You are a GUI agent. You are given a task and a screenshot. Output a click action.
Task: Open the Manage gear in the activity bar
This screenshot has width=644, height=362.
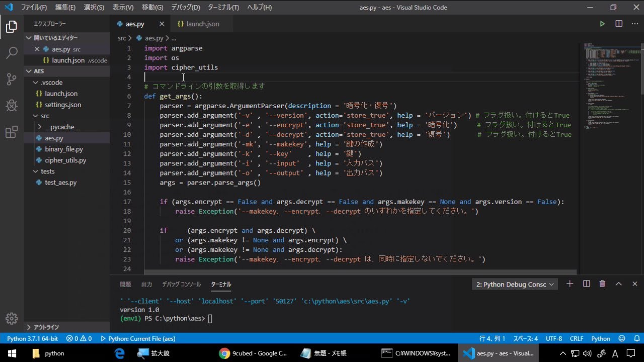12,319
